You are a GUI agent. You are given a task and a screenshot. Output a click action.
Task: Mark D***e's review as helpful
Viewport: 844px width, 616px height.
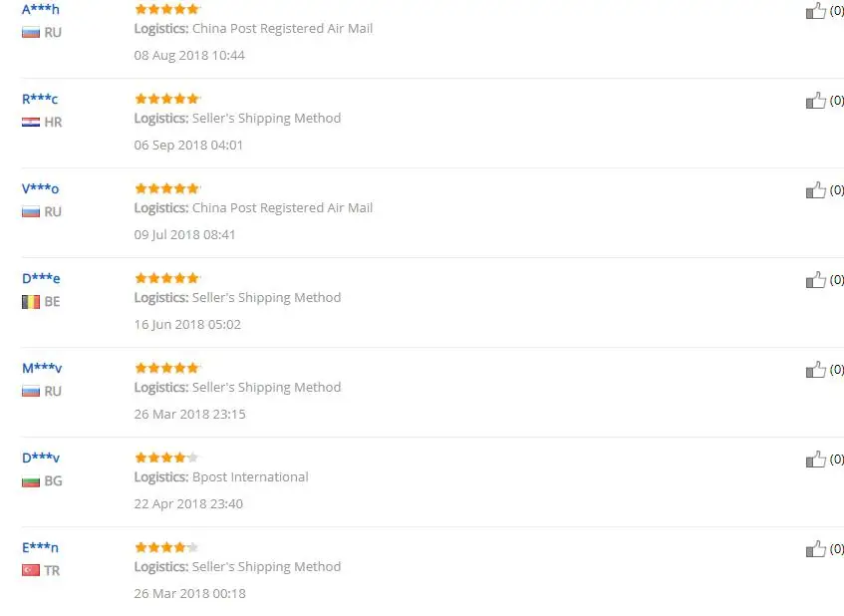click(x=815, y=280)
